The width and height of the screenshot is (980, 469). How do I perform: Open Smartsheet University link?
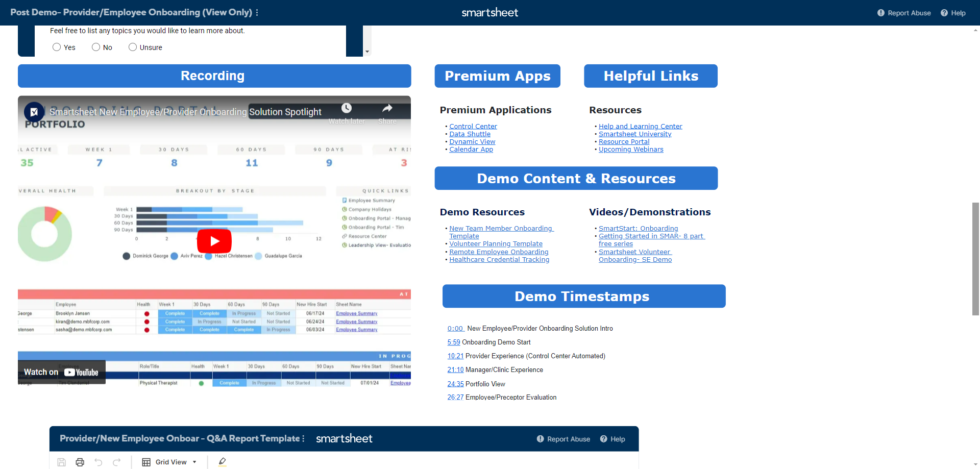point(635,134)
